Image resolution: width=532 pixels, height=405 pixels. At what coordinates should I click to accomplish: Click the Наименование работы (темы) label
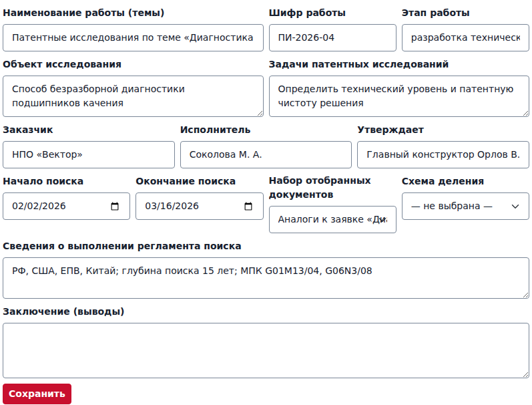click(83, 13)
